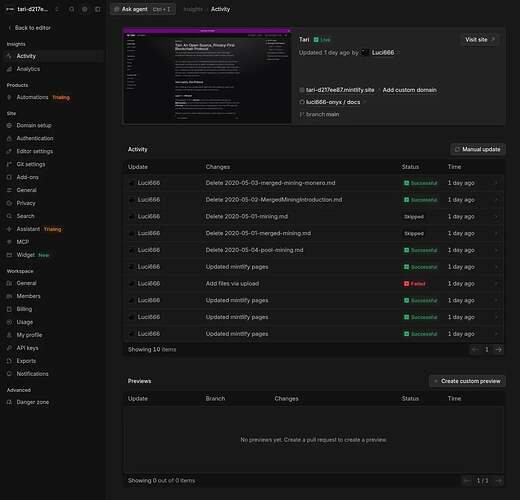Click the branch main label
This screenshot has height=500, width=520.
(322, 114)
